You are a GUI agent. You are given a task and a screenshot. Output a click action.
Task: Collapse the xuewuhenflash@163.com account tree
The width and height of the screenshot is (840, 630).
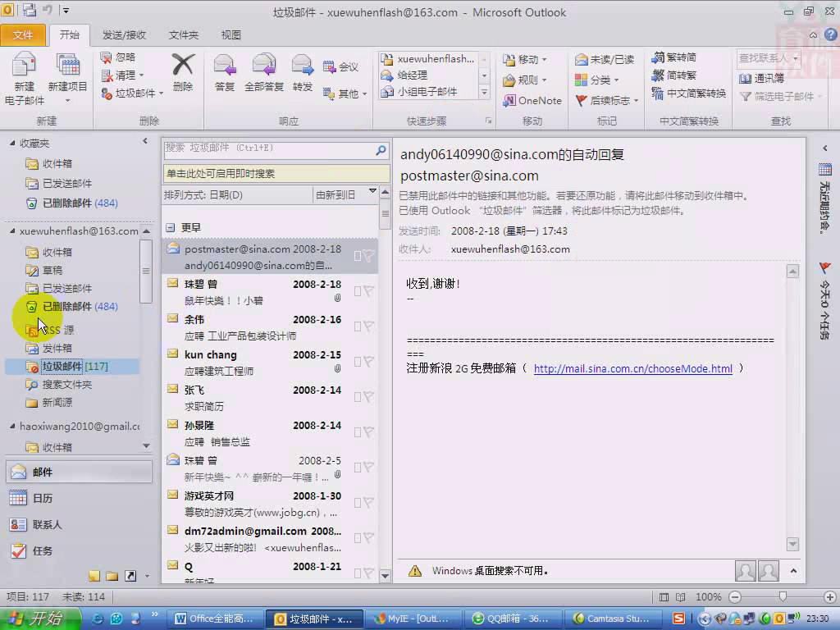tap(11, 231)
